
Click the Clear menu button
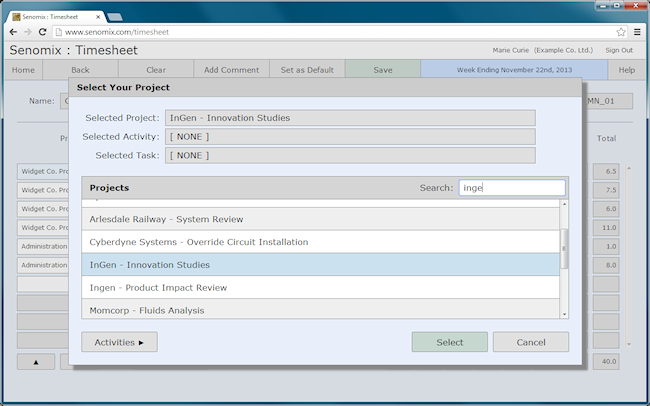[x=156, y=70]
